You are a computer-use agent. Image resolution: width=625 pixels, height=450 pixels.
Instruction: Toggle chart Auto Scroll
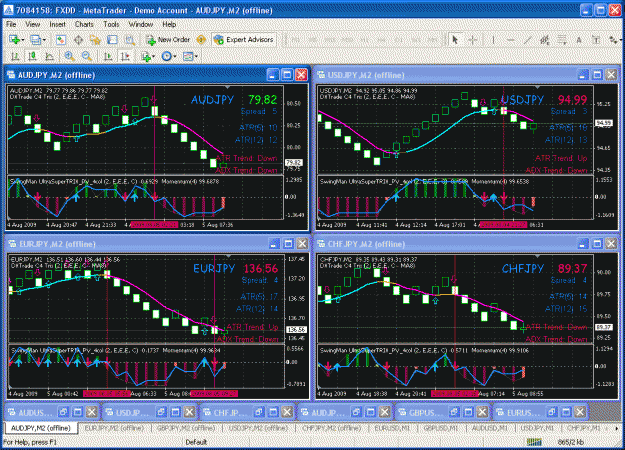108,57
